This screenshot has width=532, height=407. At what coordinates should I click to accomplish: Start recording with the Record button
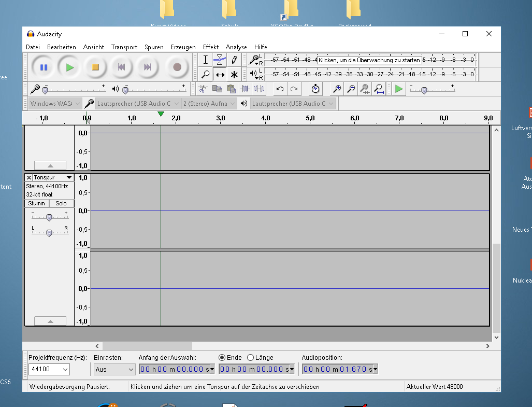[177, 67]
